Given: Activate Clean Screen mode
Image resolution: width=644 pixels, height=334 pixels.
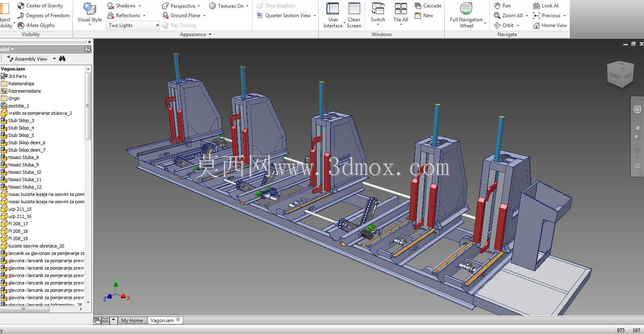Looking at the screenshot, I should coord(354,15).
